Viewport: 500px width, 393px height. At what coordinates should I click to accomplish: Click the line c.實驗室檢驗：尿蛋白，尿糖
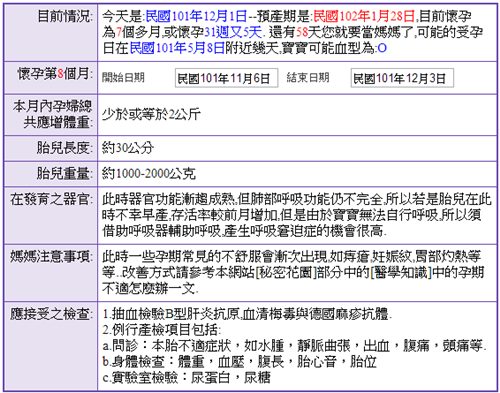186,378
